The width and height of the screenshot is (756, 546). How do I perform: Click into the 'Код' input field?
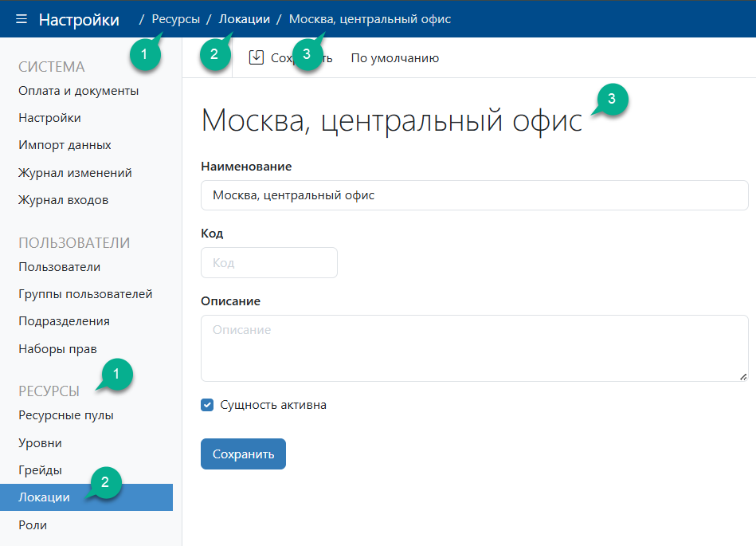(268, 263)
